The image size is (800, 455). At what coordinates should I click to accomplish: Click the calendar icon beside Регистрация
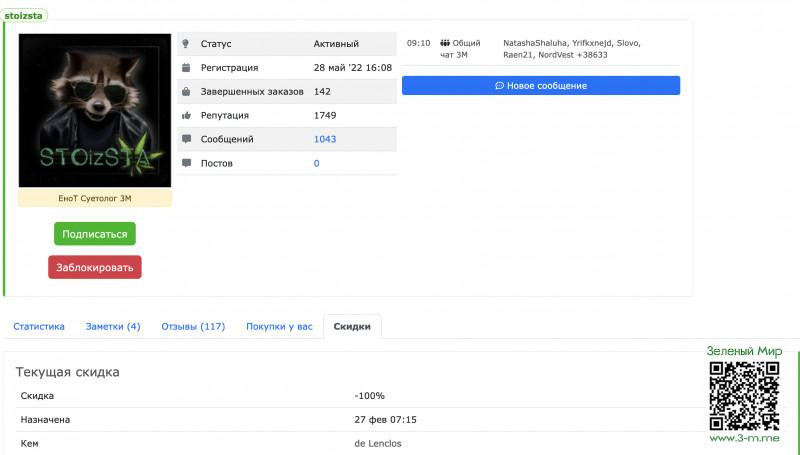[186, 68]
